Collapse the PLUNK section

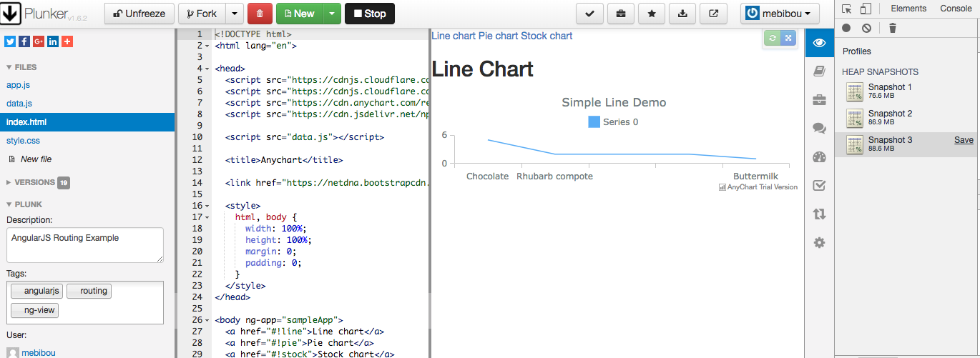point(24,204)
